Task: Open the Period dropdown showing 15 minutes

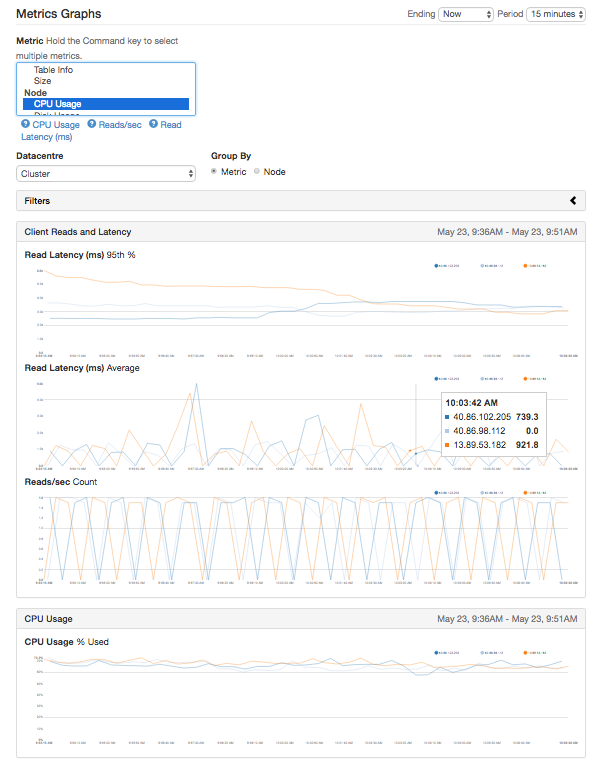Action: [556, 14]
